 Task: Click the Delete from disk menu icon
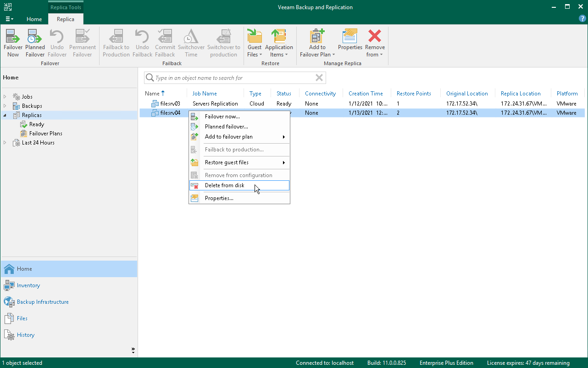coord(194,185)
